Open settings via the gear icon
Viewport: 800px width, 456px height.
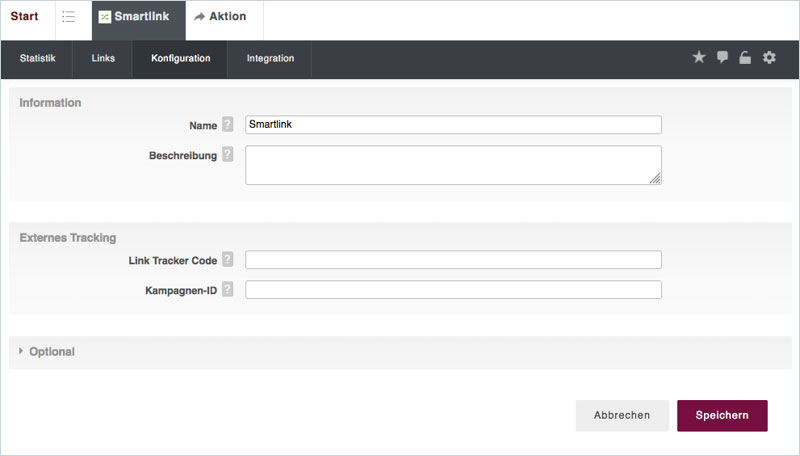[769, 58]
